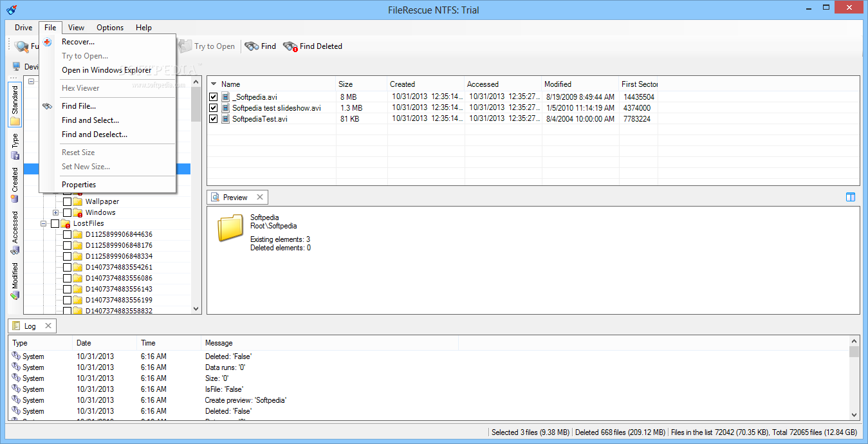
Task: Click the D1125899906844636 folder icon
Action: (78, 234)
